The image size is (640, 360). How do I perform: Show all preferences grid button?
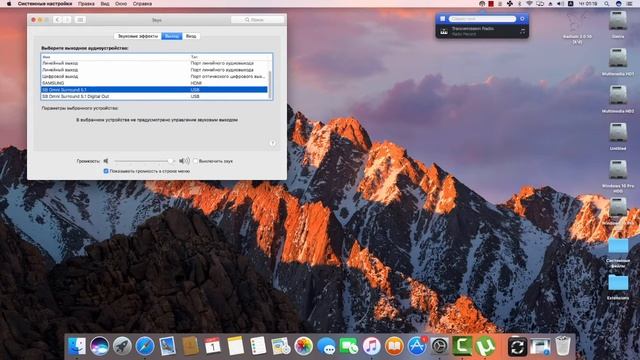(80, 20)
